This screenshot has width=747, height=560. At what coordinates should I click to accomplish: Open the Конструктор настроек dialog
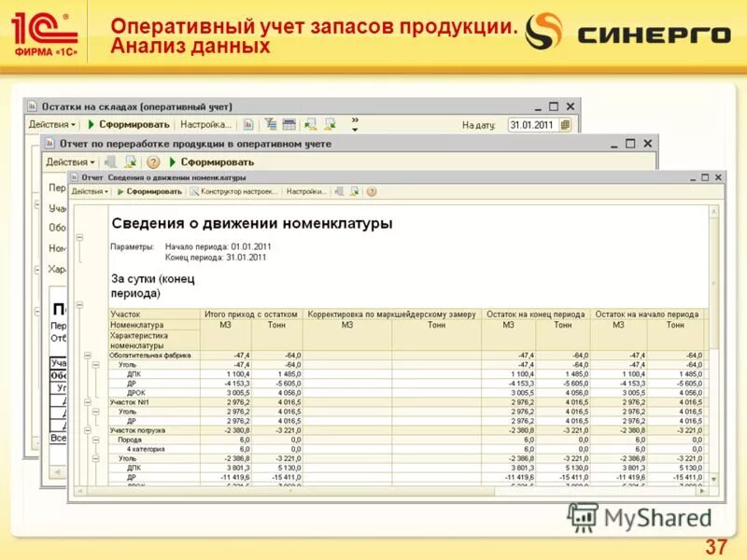click(234, 189)
